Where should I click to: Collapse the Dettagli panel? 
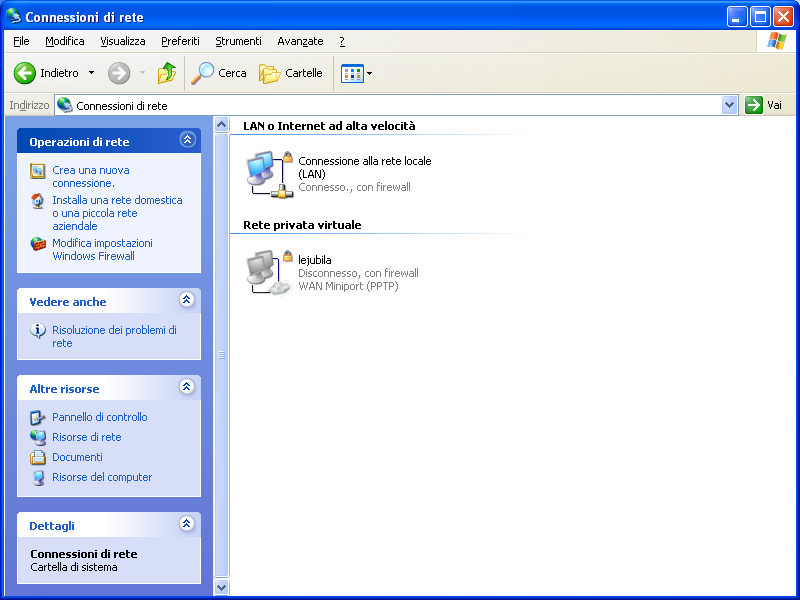[x=187, y=523]
